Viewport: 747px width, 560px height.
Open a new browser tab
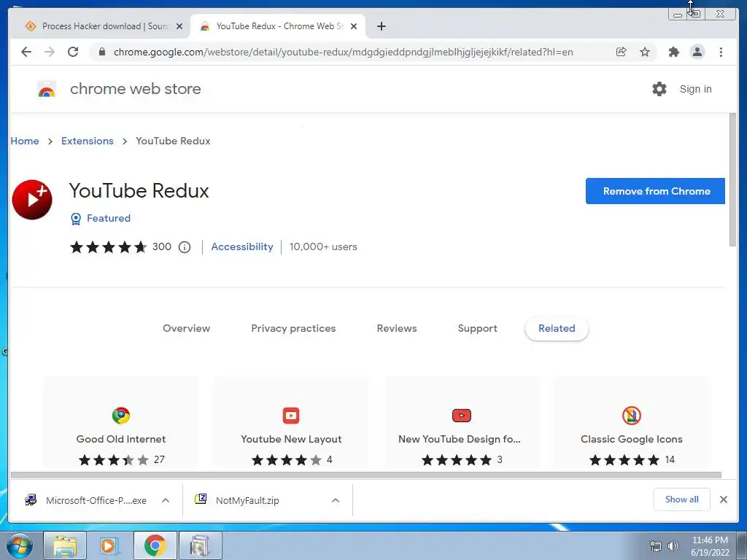[x=381, y=26]
